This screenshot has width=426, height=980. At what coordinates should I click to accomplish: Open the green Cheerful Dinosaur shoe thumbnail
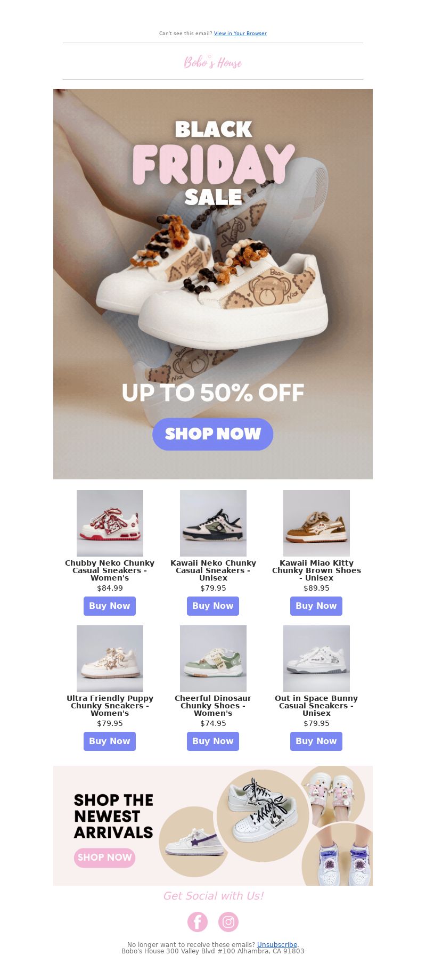click(x=213, y=658)
